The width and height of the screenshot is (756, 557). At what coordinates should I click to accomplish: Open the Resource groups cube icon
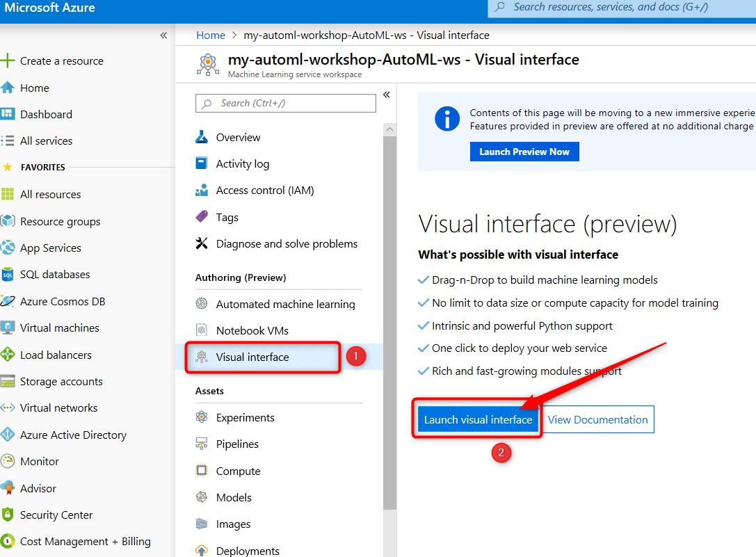pos(7,221)
